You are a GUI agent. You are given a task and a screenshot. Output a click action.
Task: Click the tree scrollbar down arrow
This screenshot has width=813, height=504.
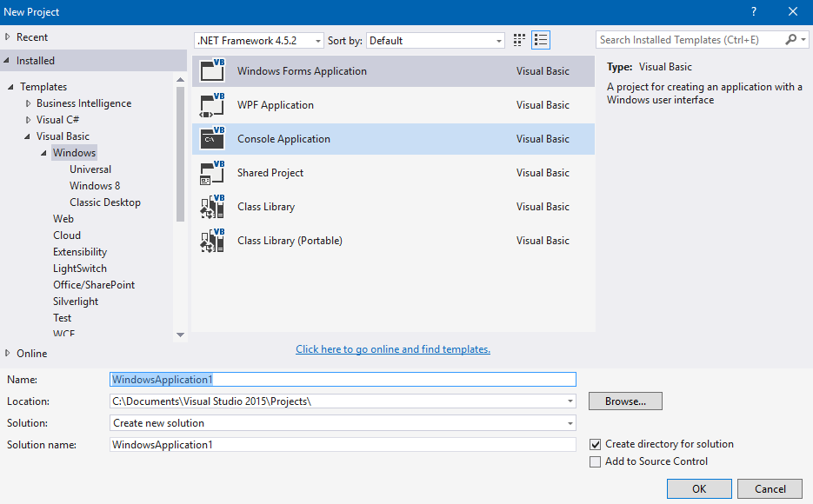181,335
